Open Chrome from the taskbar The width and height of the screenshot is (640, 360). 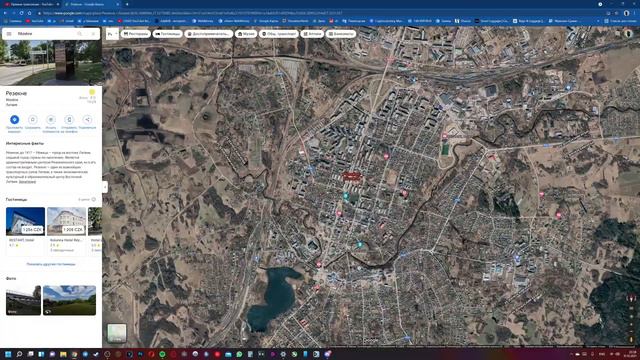(x=74, y=354)
